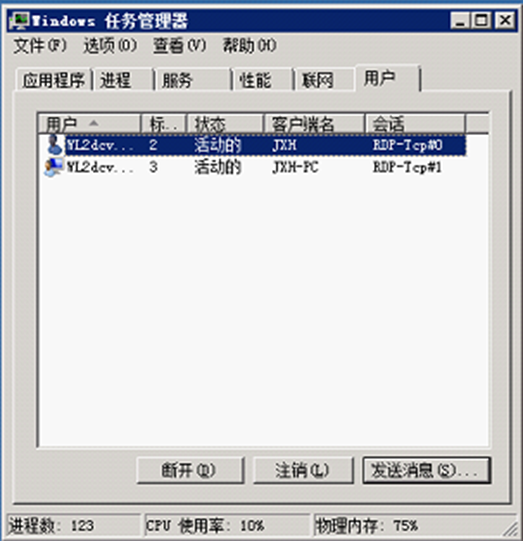The image size is (523, 541).
Task: Switch to the 性能 tab
Action: (x=264, y=80)
